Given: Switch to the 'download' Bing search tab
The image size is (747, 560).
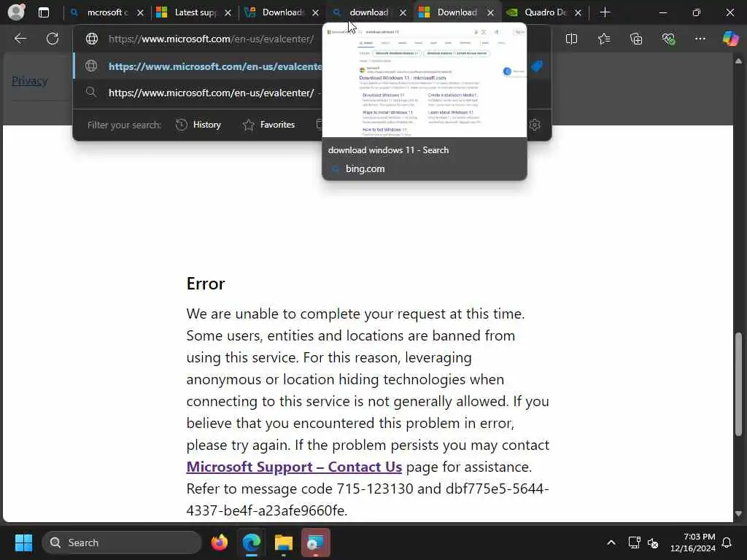Looking at the screenshot, I should [368, 12].
